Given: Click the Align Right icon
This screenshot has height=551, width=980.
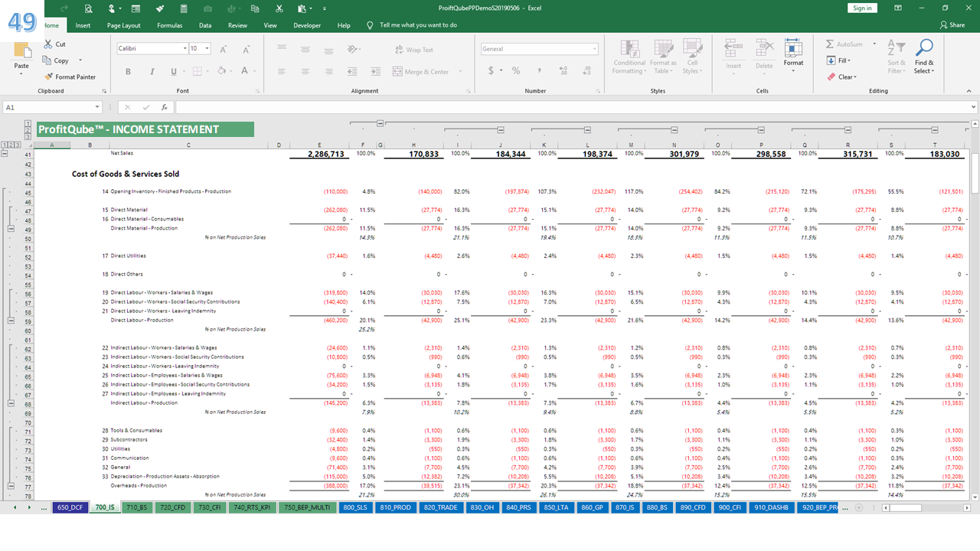Looking at the screenshot, I should pos(328,71).
